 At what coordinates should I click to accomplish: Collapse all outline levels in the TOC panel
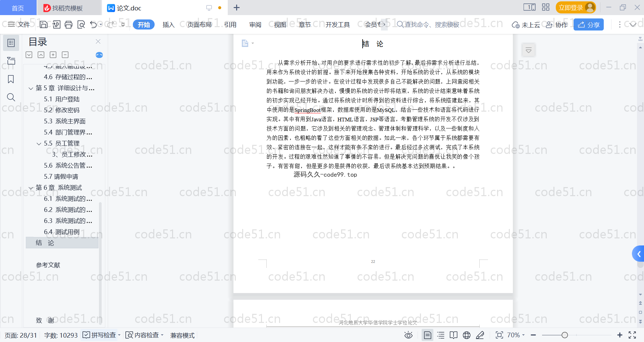tap(41, 55)
